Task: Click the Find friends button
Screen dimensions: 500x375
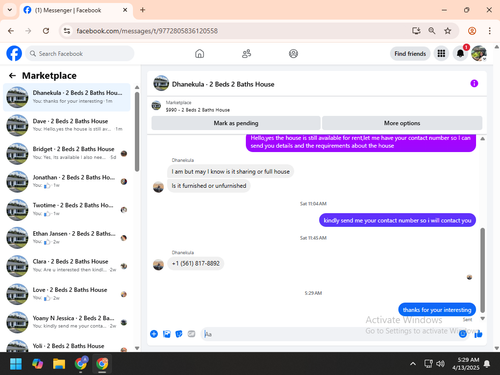Action: pos(410,53)
